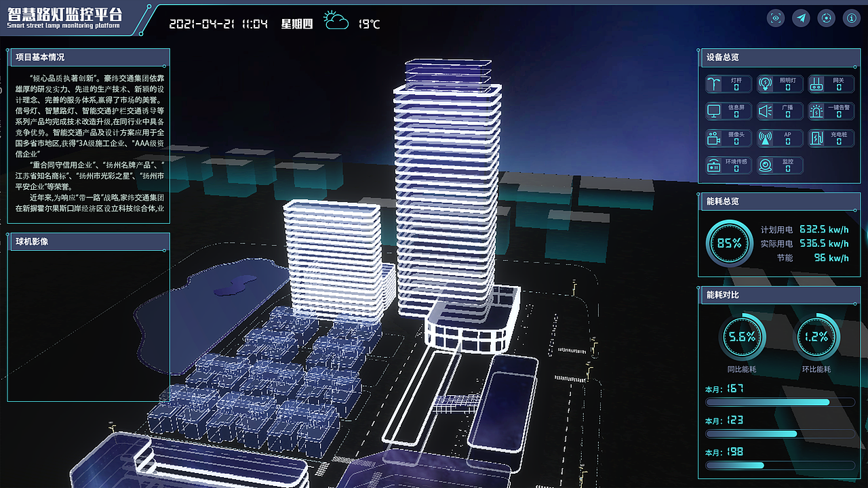Click the 同比能耗 label
The image size is (868, 488).
pos(742,369)
